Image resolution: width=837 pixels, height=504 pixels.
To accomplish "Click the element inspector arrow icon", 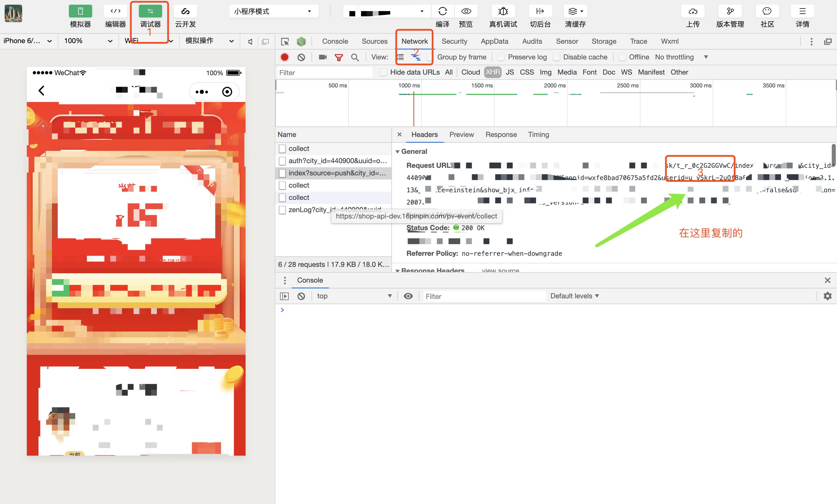I will coord(285,41).
